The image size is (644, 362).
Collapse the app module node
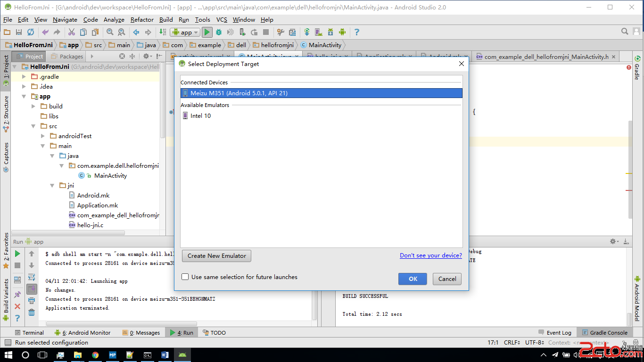point(24,96)
